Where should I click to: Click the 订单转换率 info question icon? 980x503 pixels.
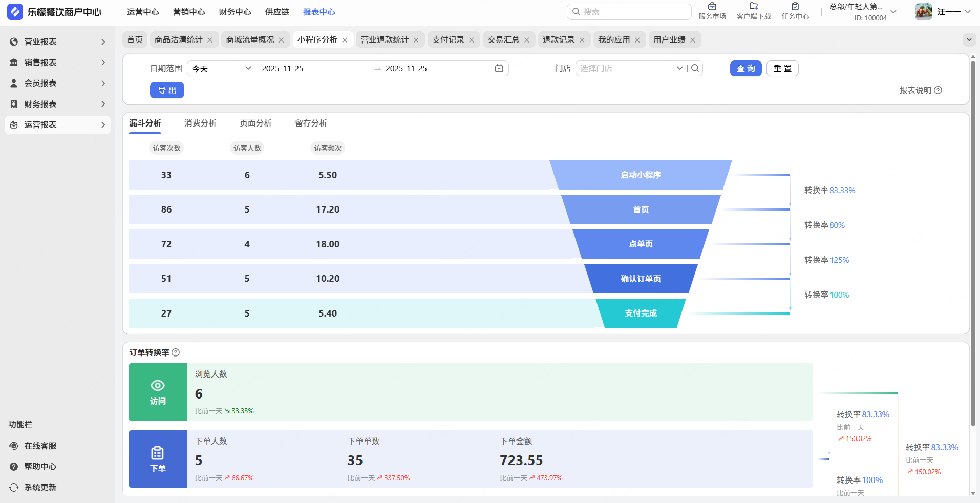(176, 352)
